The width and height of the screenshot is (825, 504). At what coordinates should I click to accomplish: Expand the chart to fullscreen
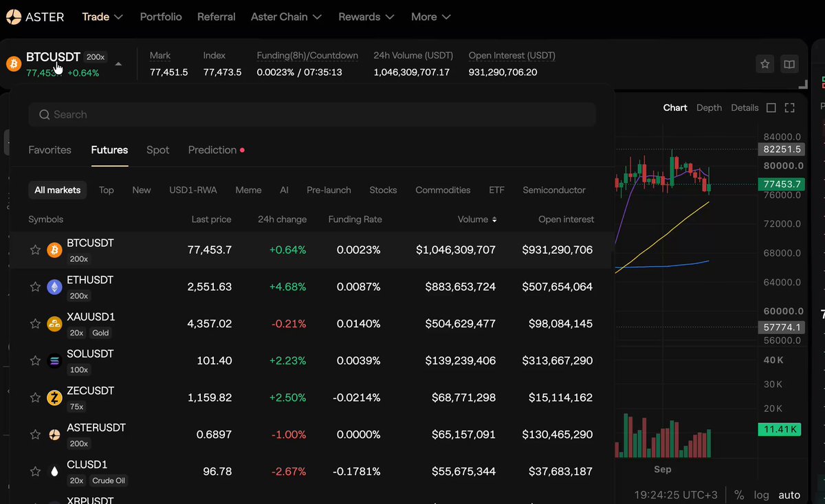pos(789,108)
